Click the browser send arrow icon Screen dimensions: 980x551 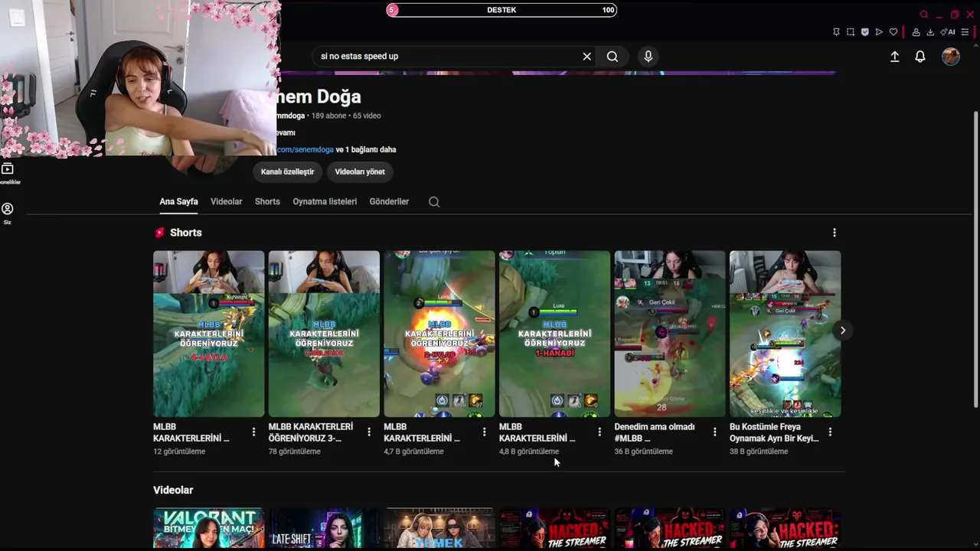tap(879, 32)
